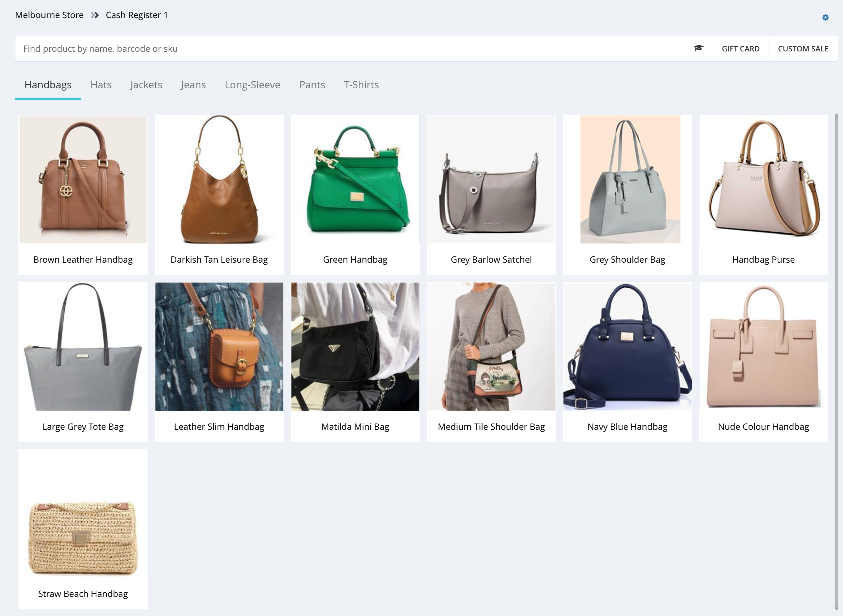Viewport: 843px width, 616px height.
Task: Click the 'Matilda Mini Bag' label
Action: click(355, 427)
